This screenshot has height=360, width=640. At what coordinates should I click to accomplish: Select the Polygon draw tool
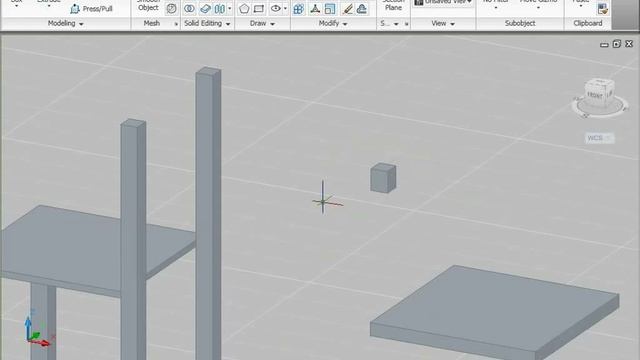[x=244, y=9]
